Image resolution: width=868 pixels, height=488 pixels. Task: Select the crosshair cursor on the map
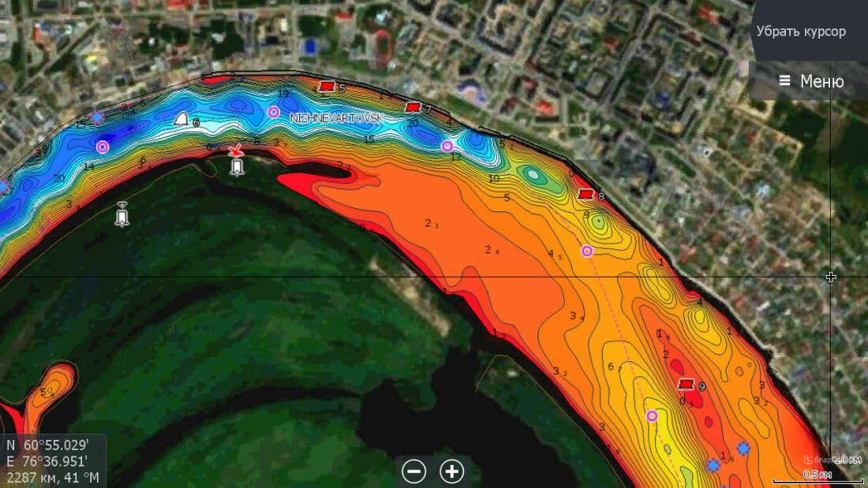(x=831, y=277)
